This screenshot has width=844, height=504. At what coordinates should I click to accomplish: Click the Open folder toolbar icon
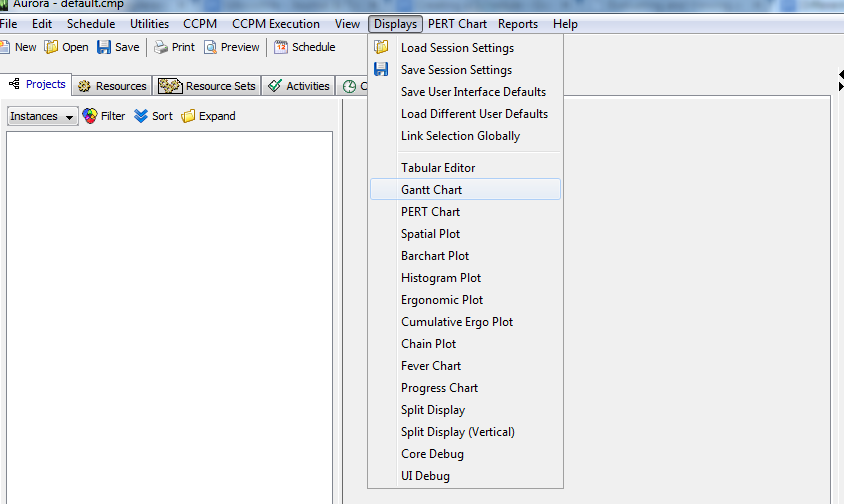tap(52, 47)
